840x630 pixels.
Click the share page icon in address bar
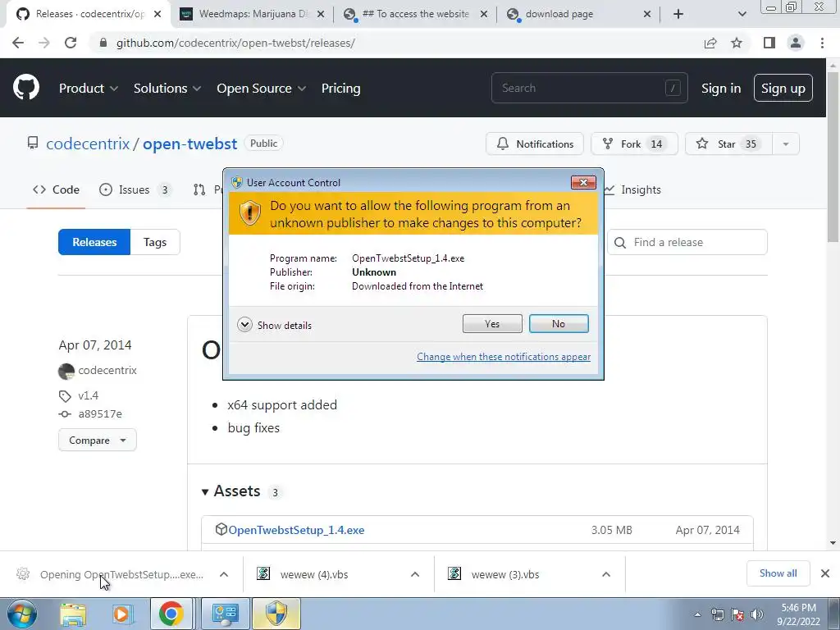(710, 43)
